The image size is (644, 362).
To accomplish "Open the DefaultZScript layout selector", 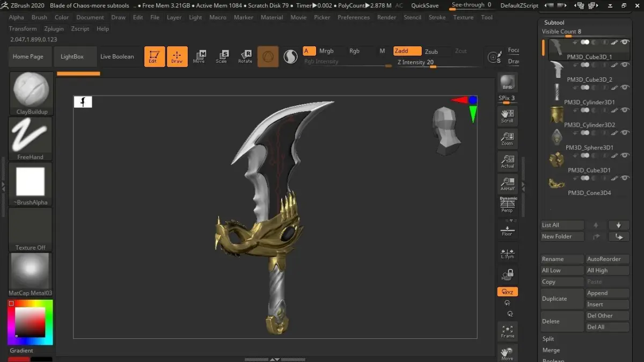I will (519, 5).
